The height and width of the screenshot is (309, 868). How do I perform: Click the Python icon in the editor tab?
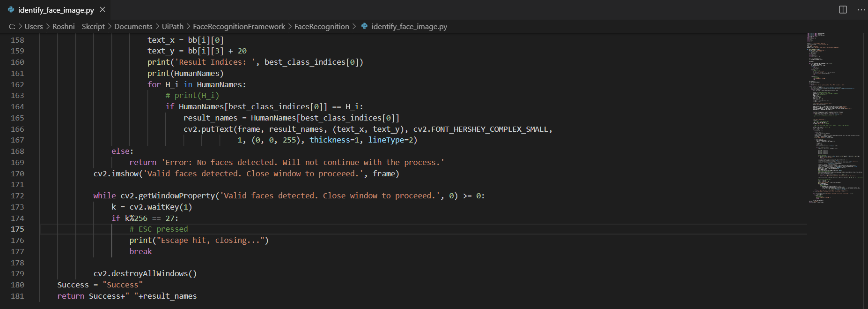click(11, 10)
